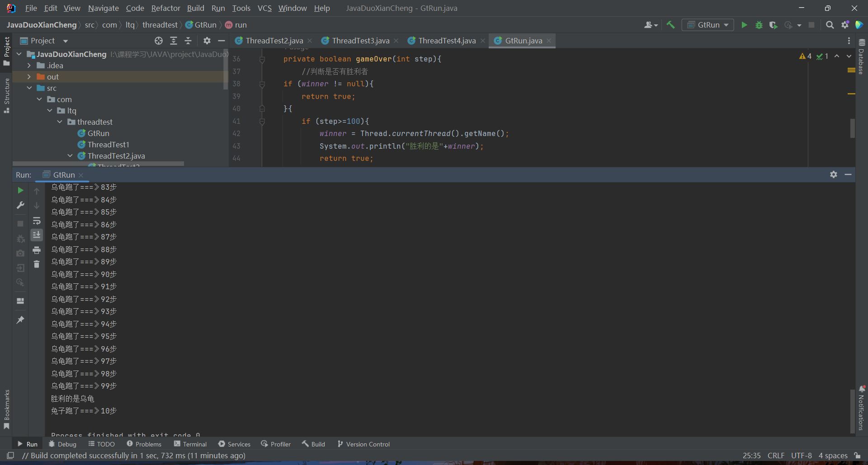Click the Build project hammer icon
868x465 pixels.
[x=671, y=25]
